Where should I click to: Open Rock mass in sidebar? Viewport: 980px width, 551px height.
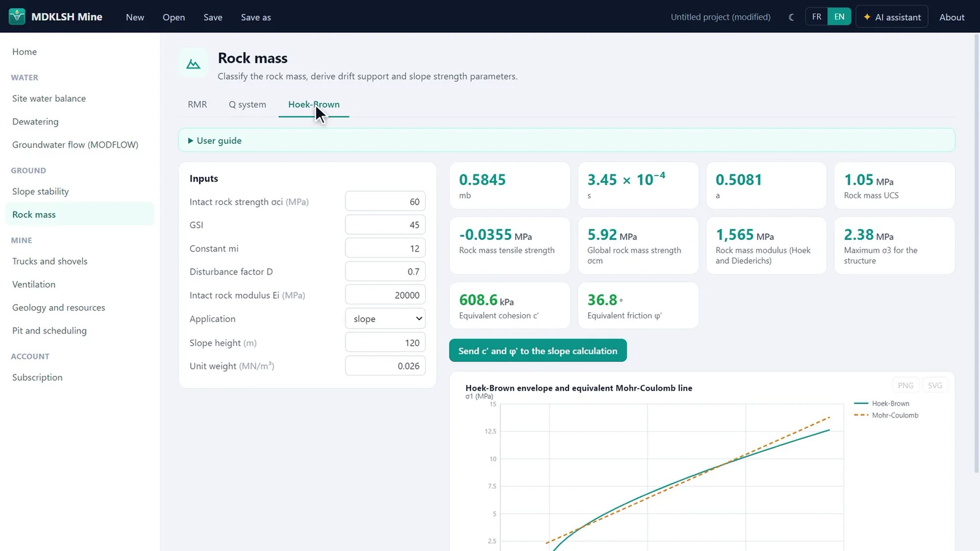pyautogui.click(x=80, y=214)
